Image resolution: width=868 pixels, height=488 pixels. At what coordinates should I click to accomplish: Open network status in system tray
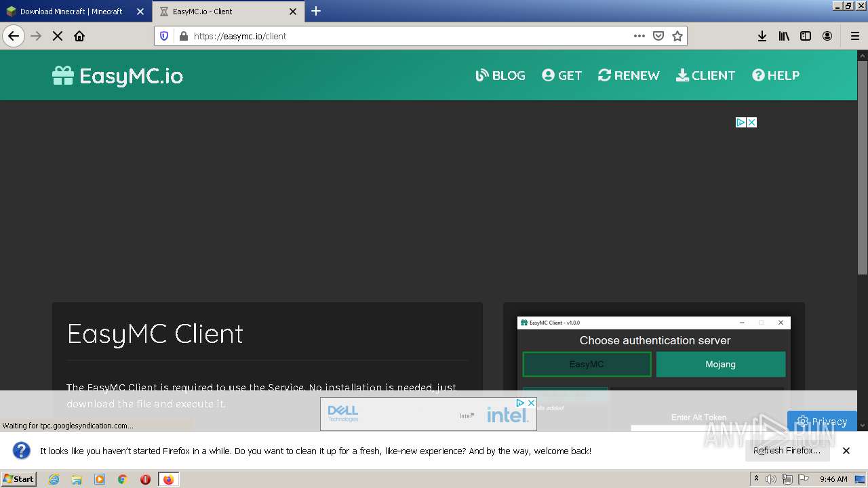click(x=787, y=479)
